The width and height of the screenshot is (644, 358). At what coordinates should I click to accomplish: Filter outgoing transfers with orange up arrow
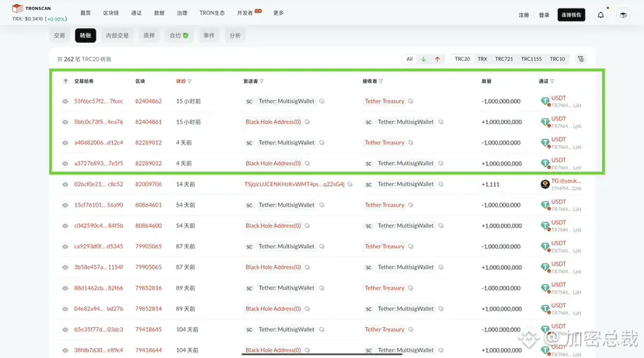[x=437, y=59]
